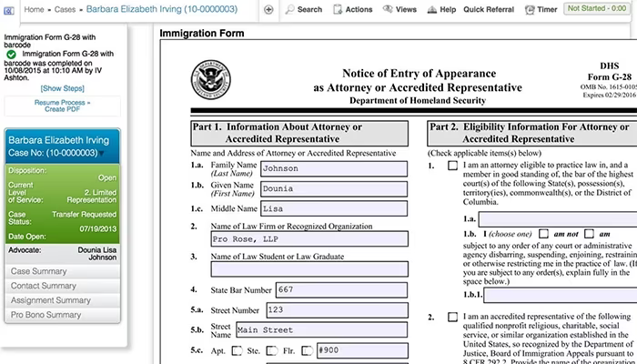637x364 pixels.
Task: Click the Actions document icon
Action: point(338,9)
